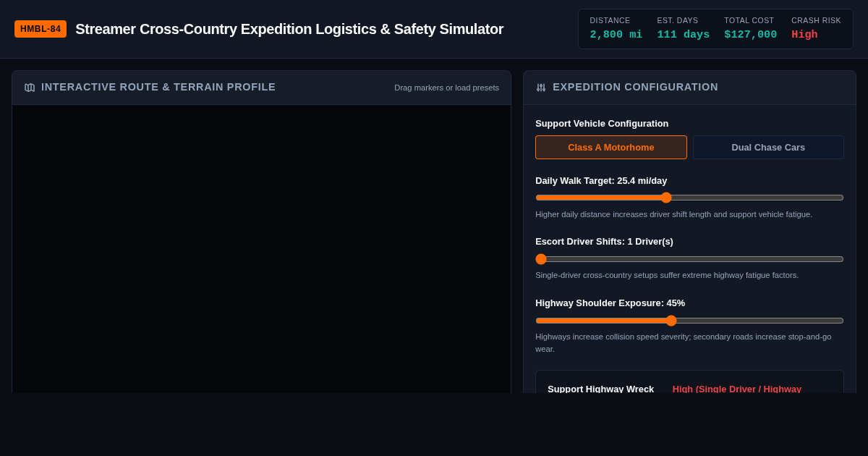Adjust the Escort Driver Shifts slider
This screenshot has width=868, height=456.
[x=689, y=259]
